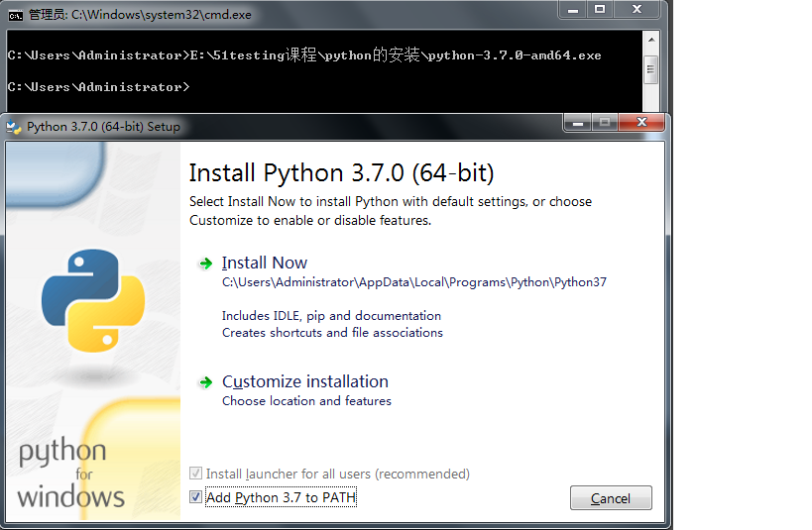
Task: Click the Python Setup title bar icon
Action: pyautogui.click(x=14, y=127)
